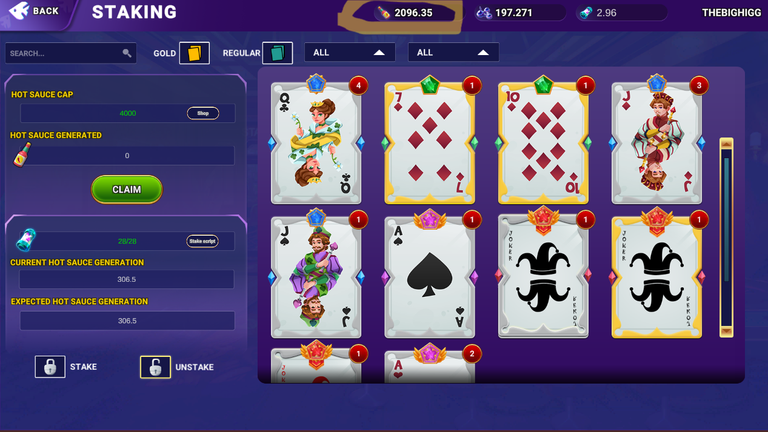Click the green Claim button
This screenshot has width=768, height=432.
(127, 190)
